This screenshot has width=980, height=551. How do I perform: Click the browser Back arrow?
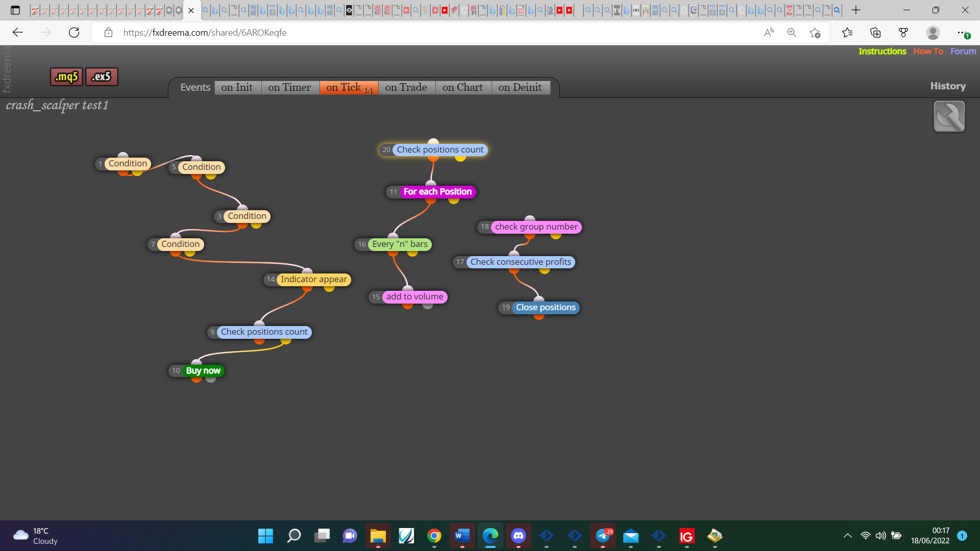[18, 33]
